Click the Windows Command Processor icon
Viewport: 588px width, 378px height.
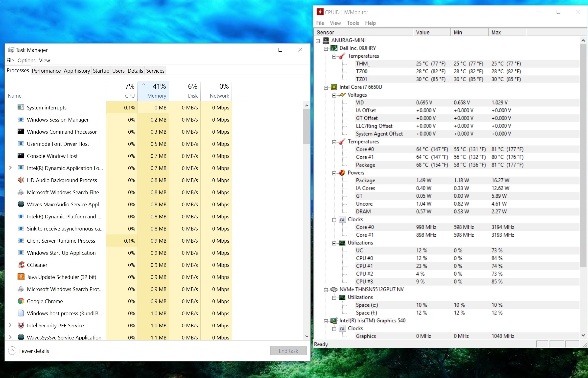click(x=21, y=132)
